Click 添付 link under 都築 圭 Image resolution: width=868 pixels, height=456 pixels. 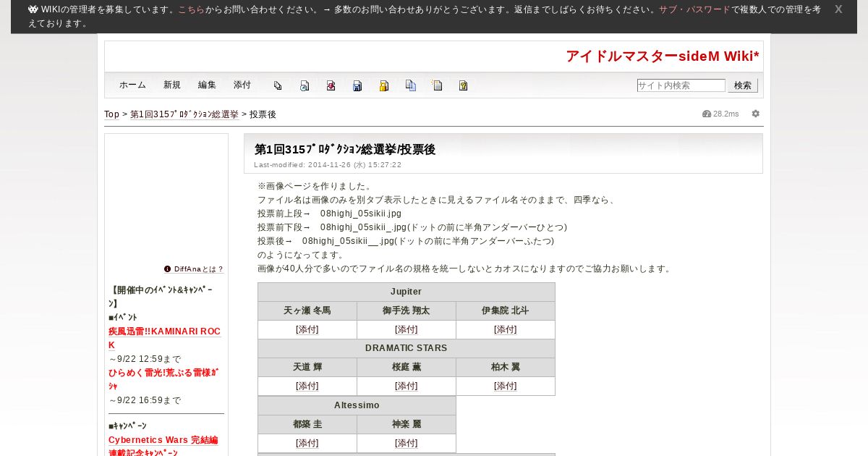(307, 443)
